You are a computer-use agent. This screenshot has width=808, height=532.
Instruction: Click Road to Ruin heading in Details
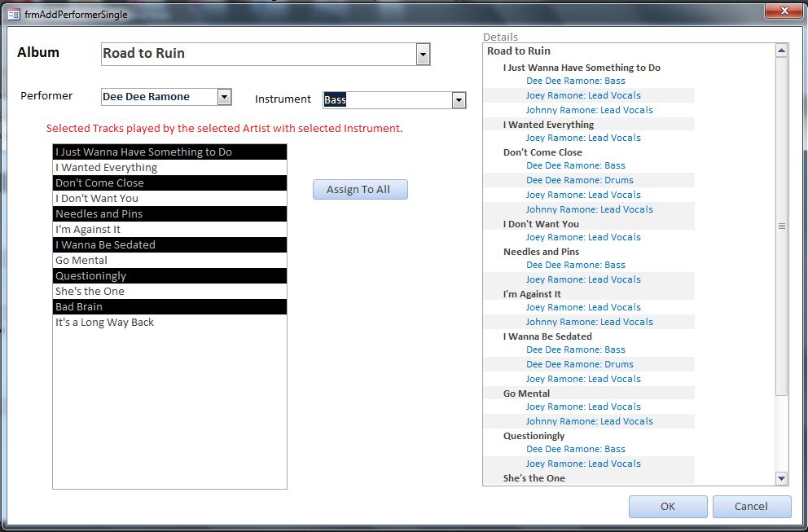(518, 51)
